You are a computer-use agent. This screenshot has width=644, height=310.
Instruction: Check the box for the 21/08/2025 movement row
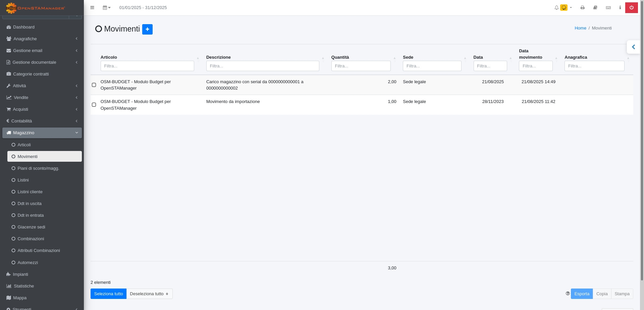94,85
